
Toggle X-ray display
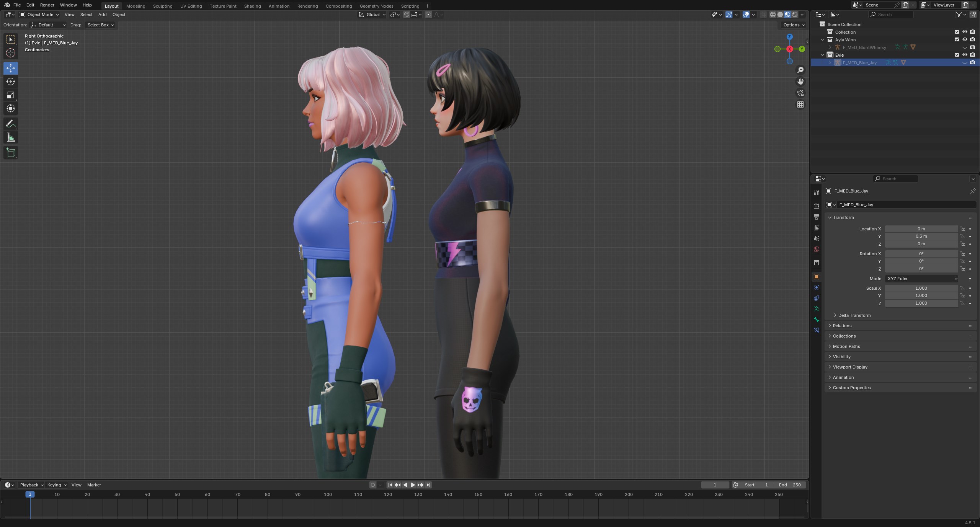(x=763, y=15)
